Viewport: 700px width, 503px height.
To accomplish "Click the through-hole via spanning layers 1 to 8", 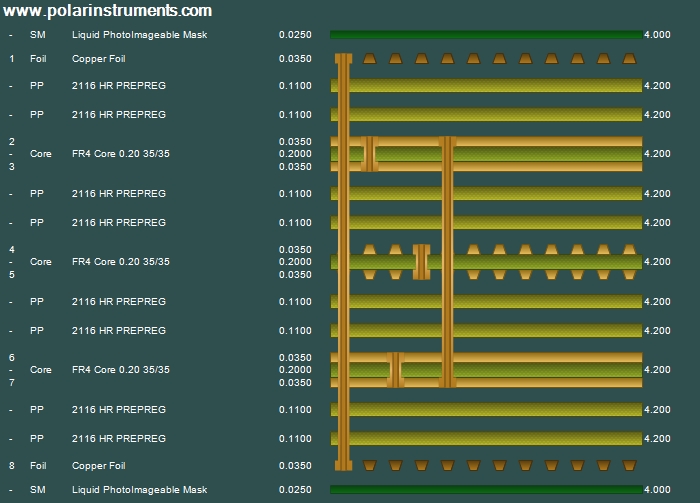I will pyautogui.click(x=343, y=262).
